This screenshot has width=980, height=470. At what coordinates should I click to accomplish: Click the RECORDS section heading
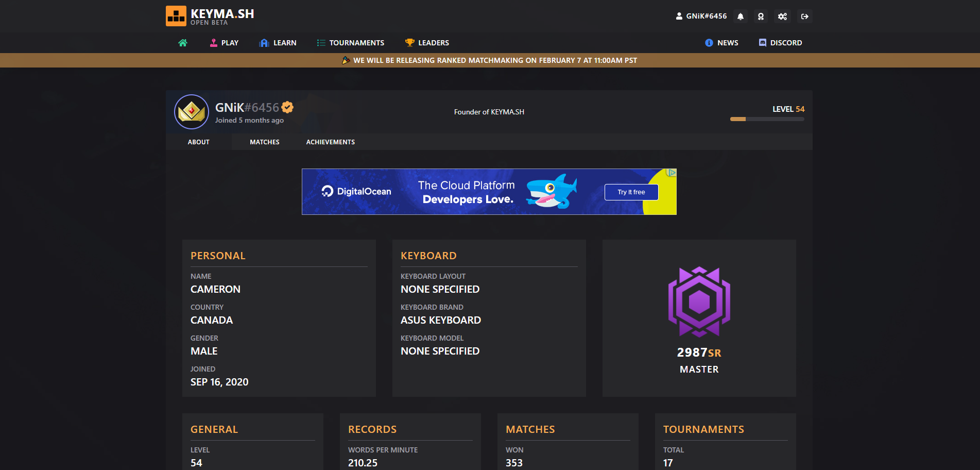click(x=372, y=429)
